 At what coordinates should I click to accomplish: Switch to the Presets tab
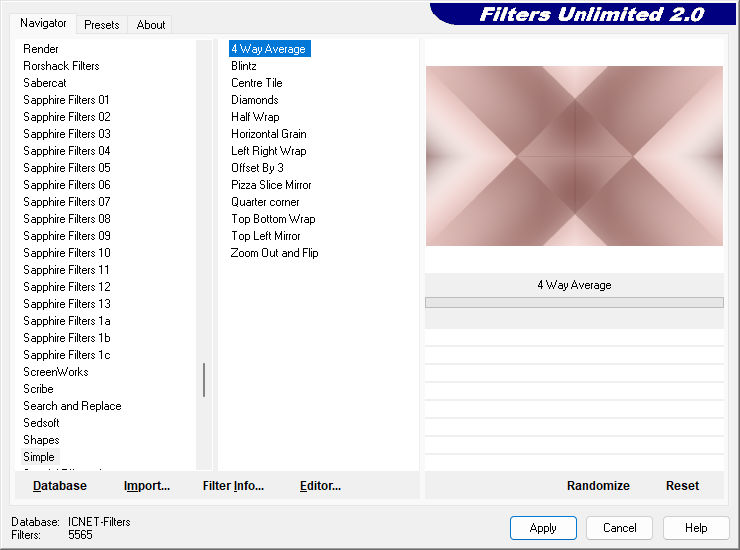coord(101,25)
